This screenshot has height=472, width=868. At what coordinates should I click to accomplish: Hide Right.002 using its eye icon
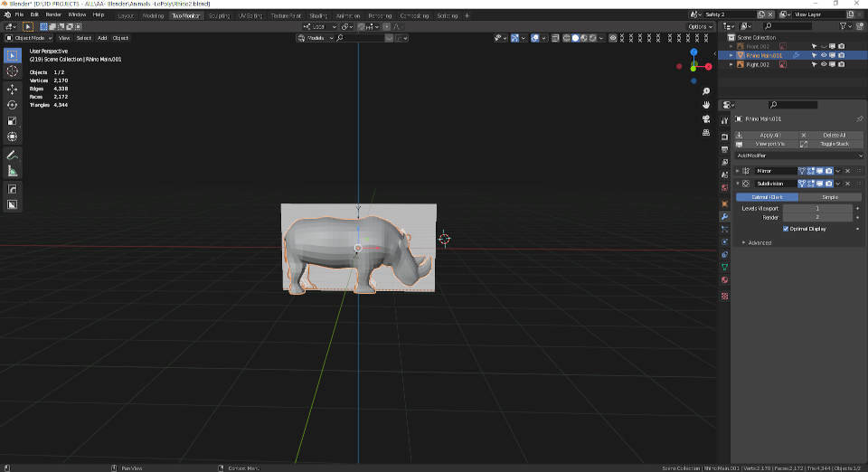coord(824,65)
